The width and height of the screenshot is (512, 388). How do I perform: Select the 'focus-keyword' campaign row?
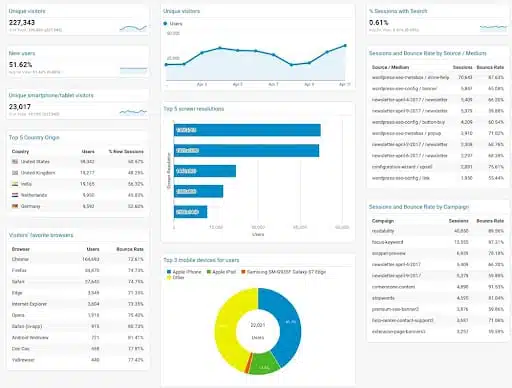(x=438, y=242)
